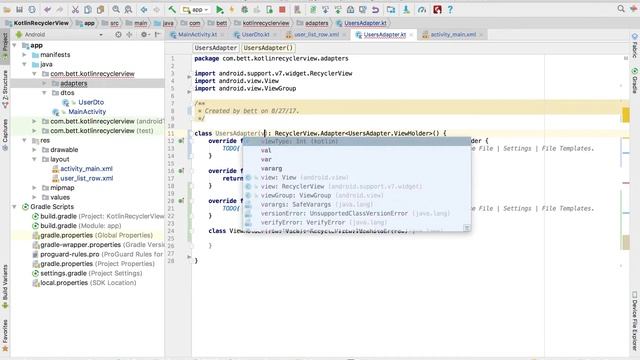This screenshot has height=360, width=640.
Task: Click the 'src' breadcrumb
Action: click(115, 23)
